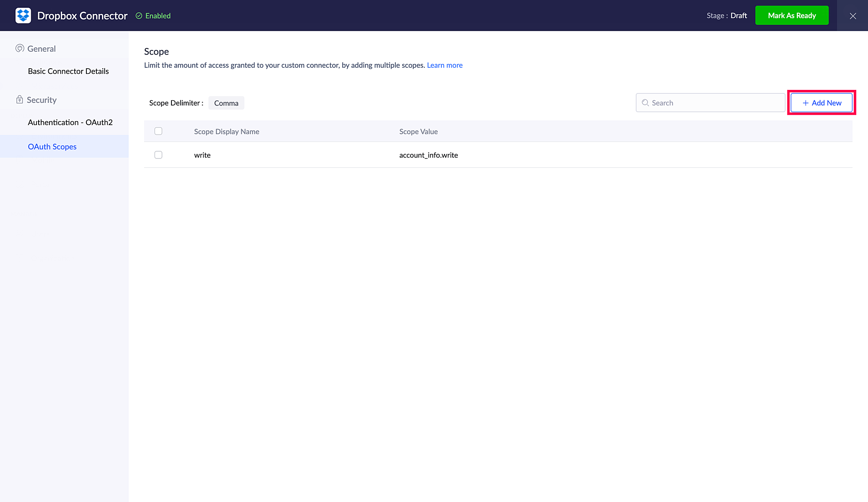Image resolution: width=868 pixels, height=502 pixels.
Task: Click the Scope Display Name column header
Action: [227, 132]
